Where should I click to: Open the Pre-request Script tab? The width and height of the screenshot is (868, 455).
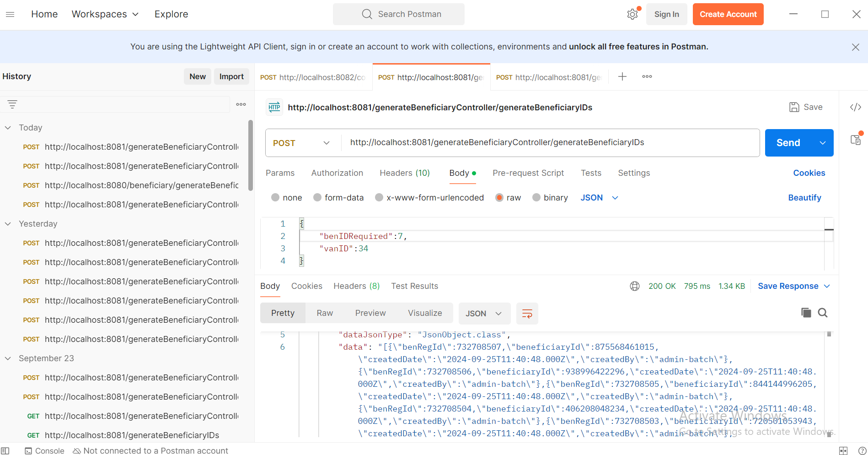click(x=528, y=173)
